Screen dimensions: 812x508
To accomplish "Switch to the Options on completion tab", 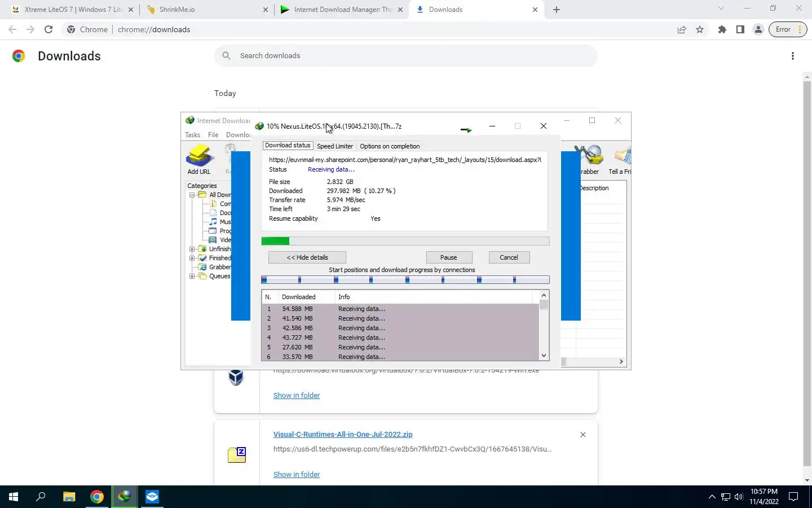I will point(390,146).
